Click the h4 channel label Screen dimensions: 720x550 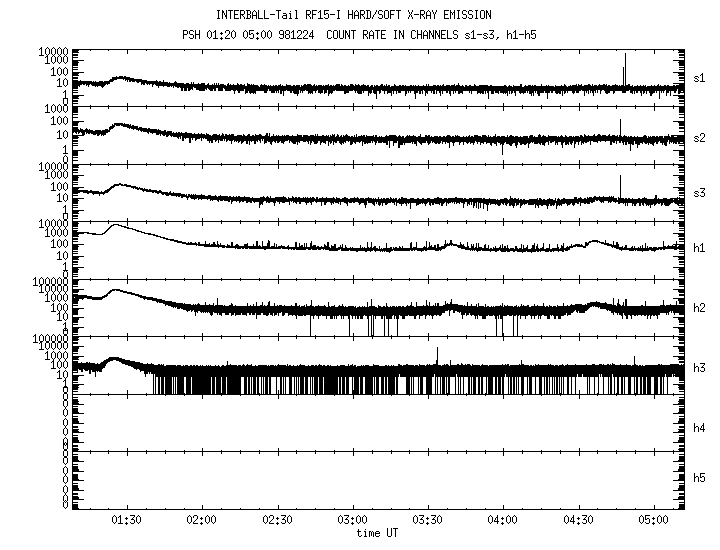pos(700,428)
